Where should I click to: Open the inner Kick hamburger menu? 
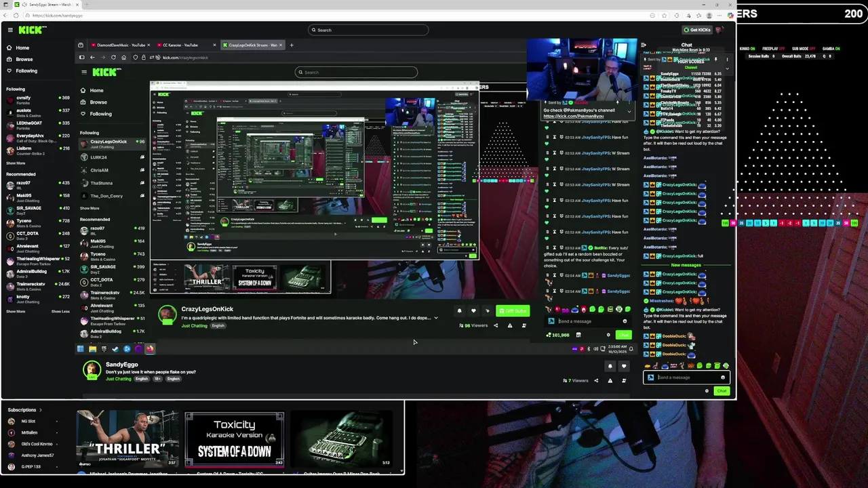click(x=84, y=72)
